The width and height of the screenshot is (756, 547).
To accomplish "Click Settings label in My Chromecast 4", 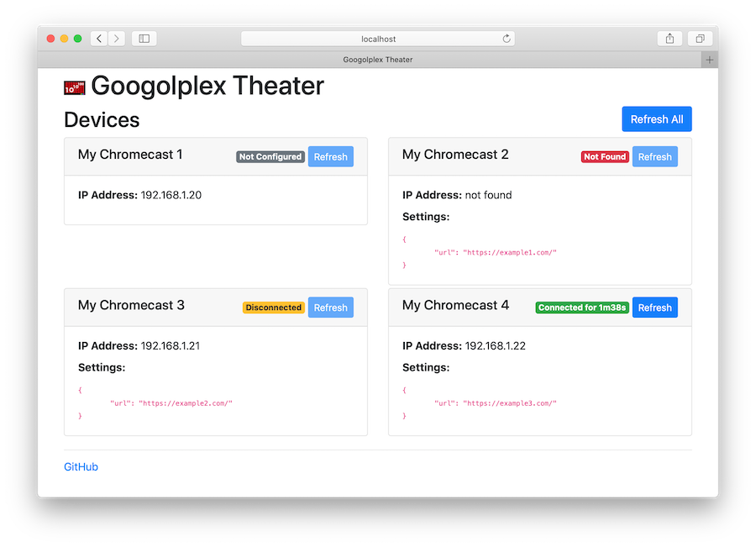I will [x=426, y=367].
